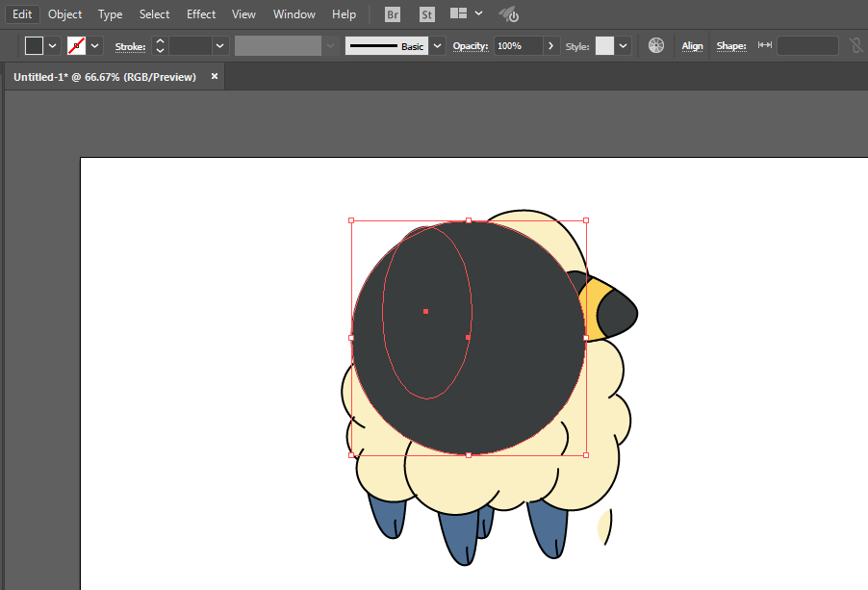Open the Effect menu
Screen dimensions: 868x590
click(201, 14)
